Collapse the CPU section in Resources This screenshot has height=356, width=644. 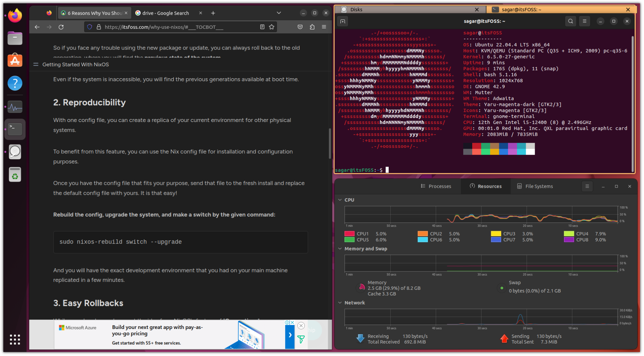pyautogui.click(x=340, y=200)
